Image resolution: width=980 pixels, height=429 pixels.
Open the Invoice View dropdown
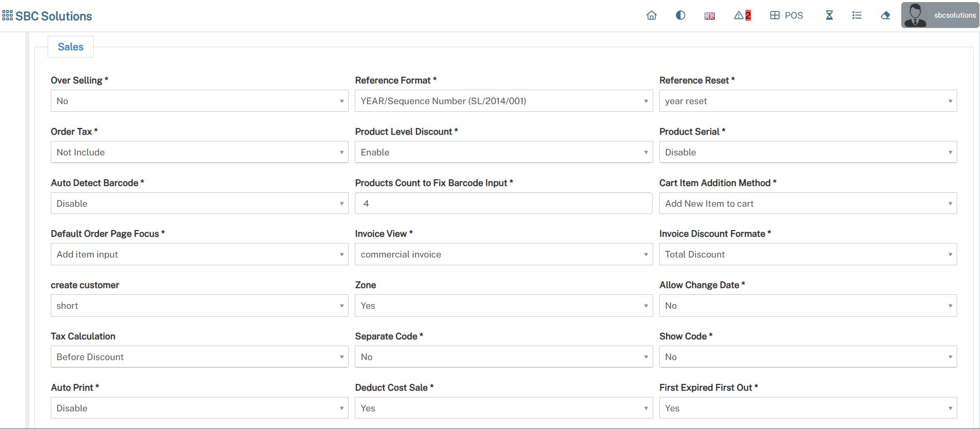pos(503,254)
